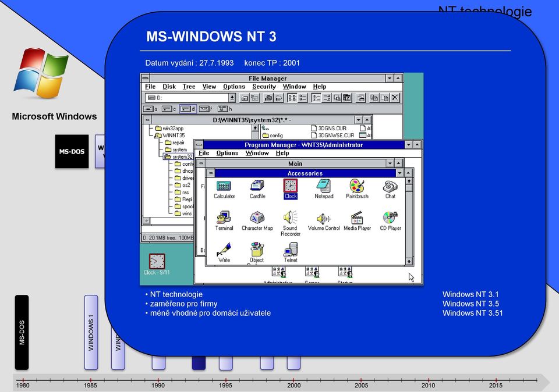559x392 pixels.
Task: Open the Main group control-menu box
Action: pyautogui.click(x=201, y=163)
